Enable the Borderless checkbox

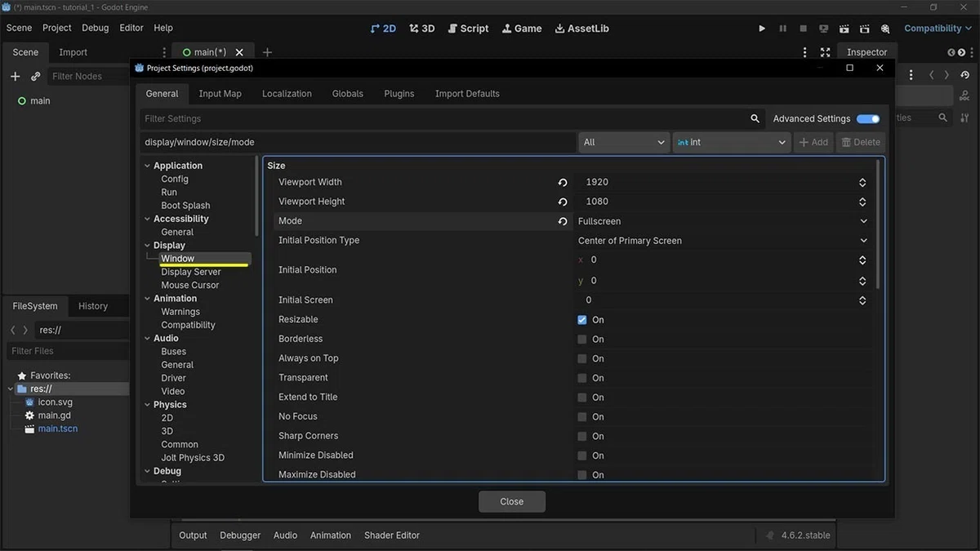pos(582,340)
